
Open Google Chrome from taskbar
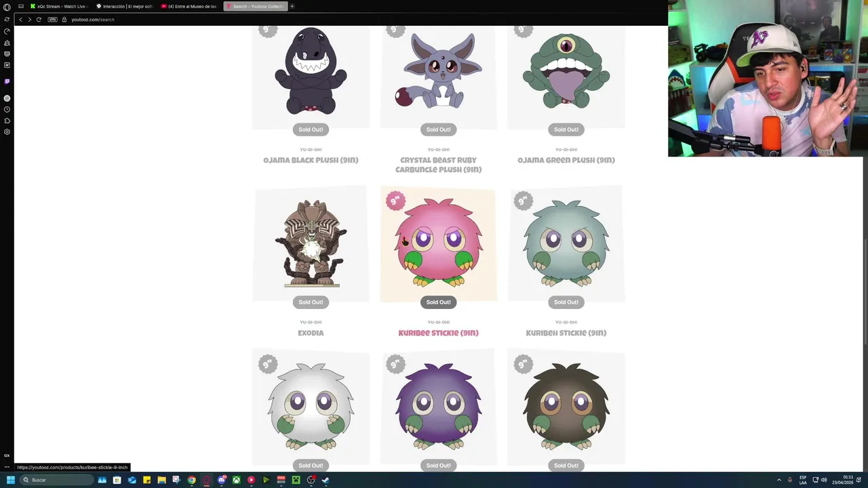[191, 480]
